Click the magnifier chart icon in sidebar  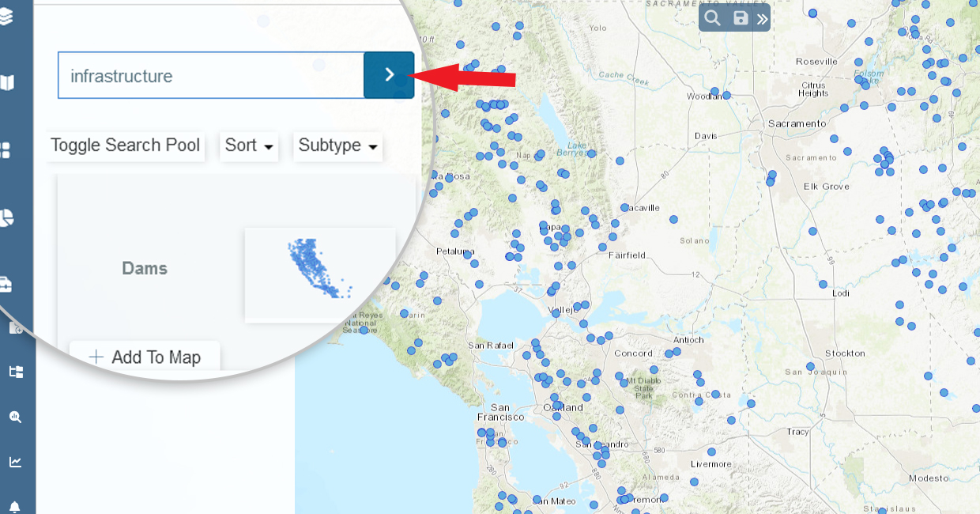click(x=16, y=417)
